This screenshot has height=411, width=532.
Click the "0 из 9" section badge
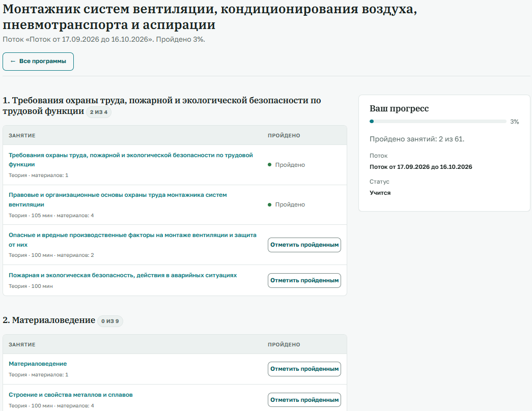tap(110, 321)
